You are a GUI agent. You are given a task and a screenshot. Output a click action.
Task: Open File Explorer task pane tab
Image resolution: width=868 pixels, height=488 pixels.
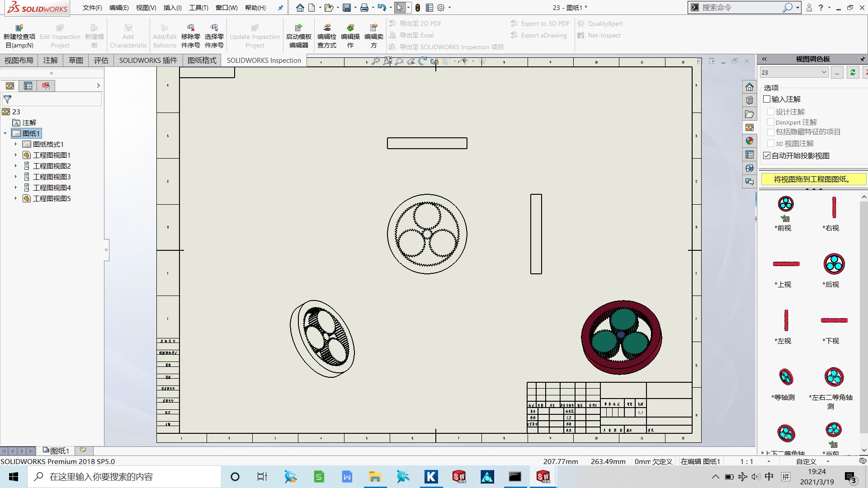(x=750, y=114)
